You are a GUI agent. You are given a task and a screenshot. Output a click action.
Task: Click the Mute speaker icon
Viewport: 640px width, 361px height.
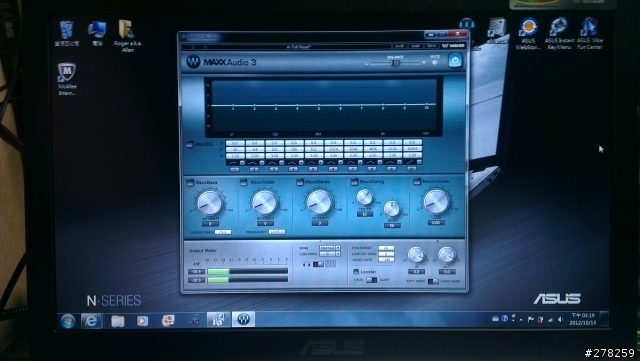(435, 62)
